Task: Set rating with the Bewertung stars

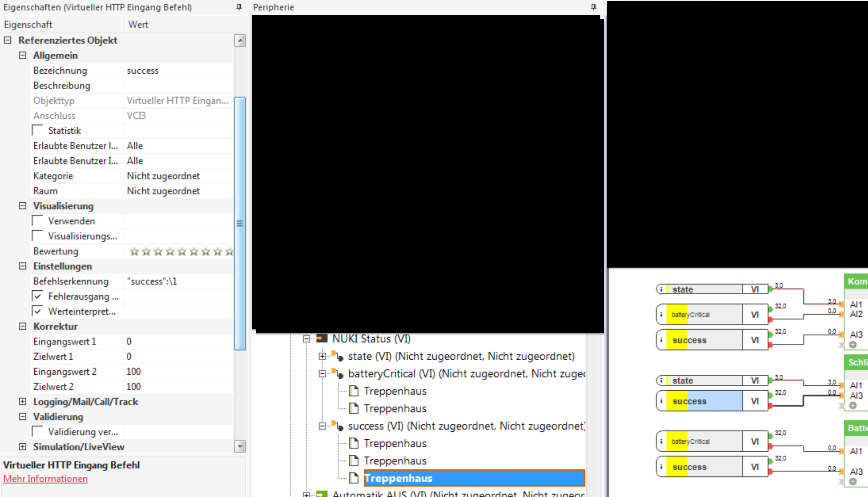Action: (x=181, y=252)
